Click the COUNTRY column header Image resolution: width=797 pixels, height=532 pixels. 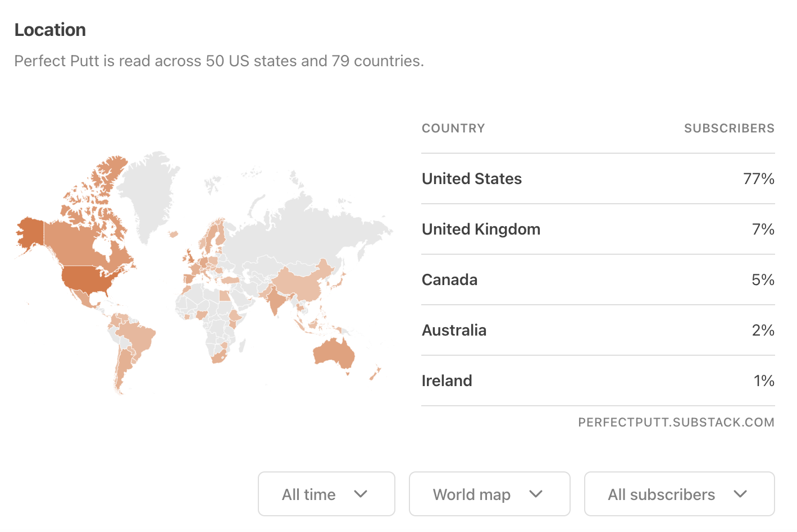tap(453, 129)
